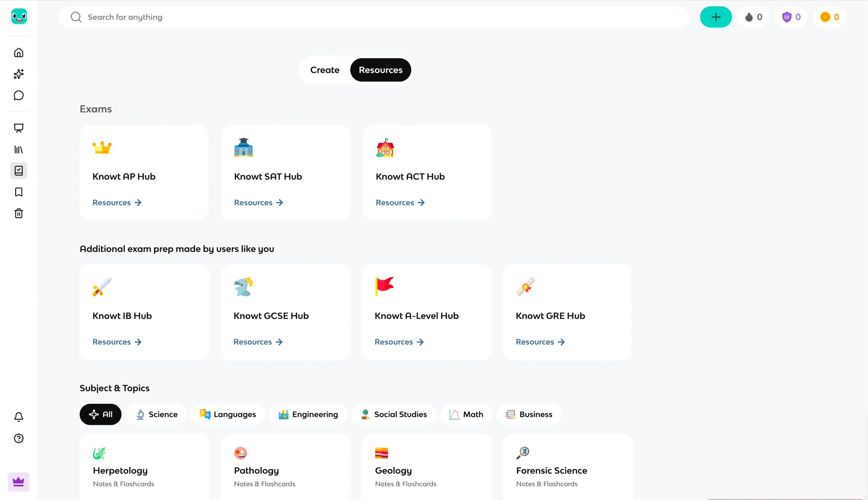Switch to the Create tab

point(325,70)
